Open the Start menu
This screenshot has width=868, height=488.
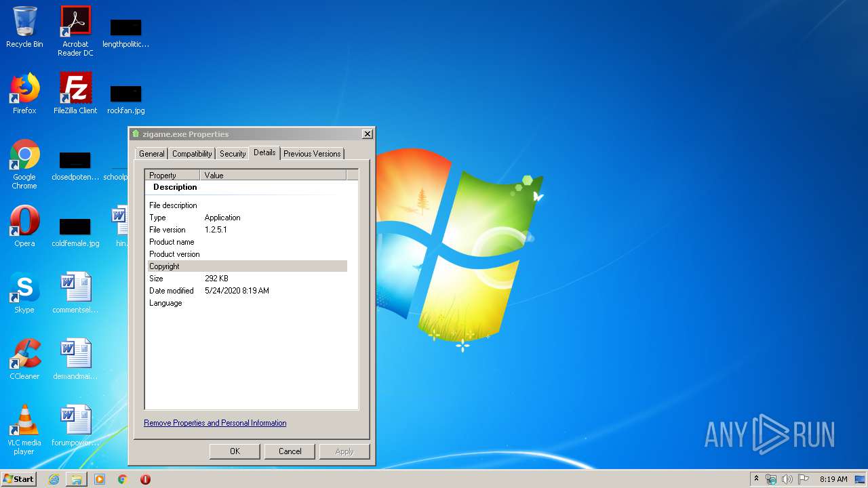click(x=19, y=479)
